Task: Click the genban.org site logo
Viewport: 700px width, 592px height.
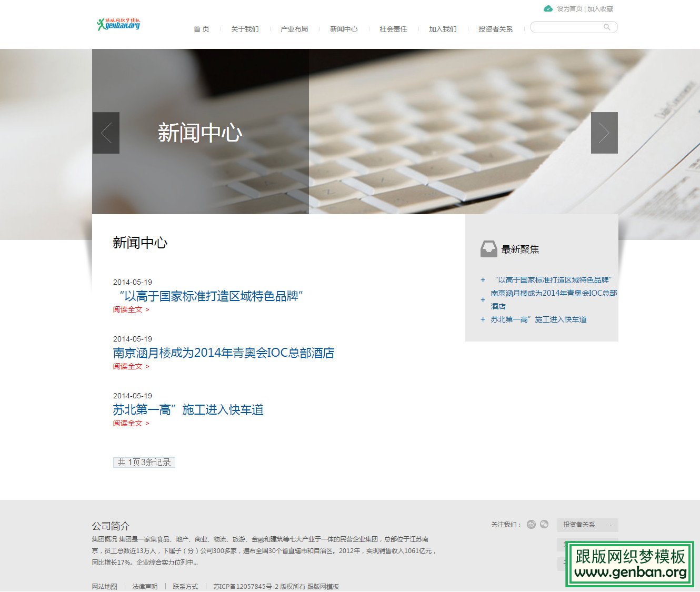Action: coord(119,24)
